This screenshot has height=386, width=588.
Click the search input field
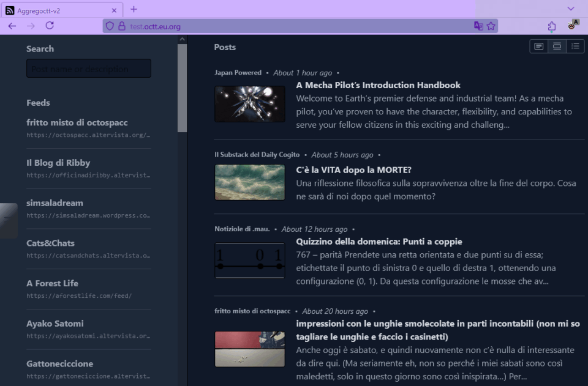tap(89, 69)
